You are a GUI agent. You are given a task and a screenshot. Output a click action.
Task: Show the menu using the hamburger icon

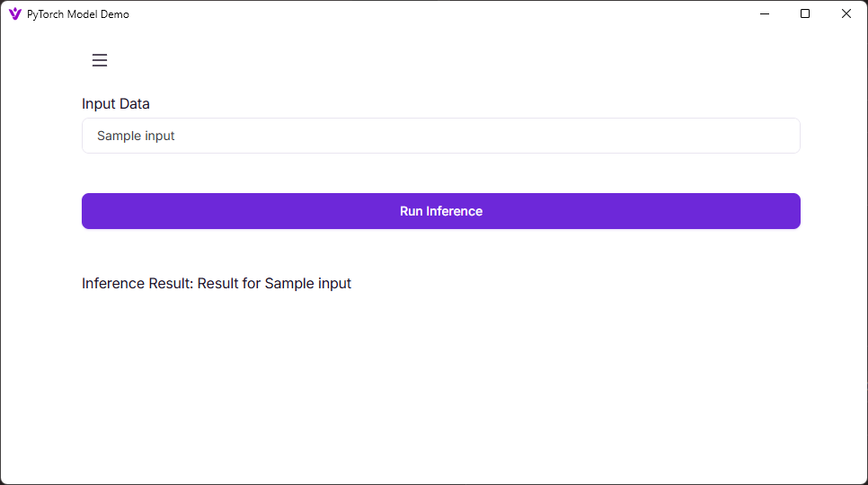[100, 60]
